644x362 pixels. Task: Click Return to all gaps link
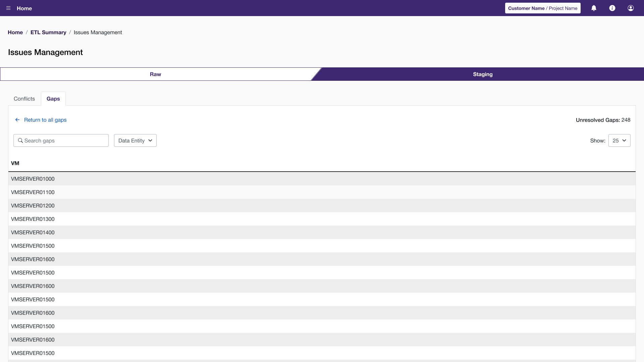coord(45,120)
